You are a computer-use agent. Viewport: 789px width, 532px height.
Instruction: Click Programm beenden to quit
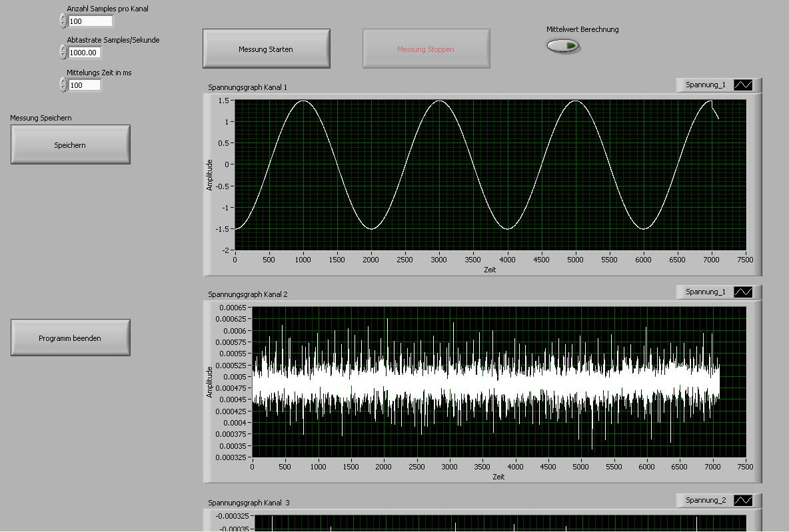point(70,338)
